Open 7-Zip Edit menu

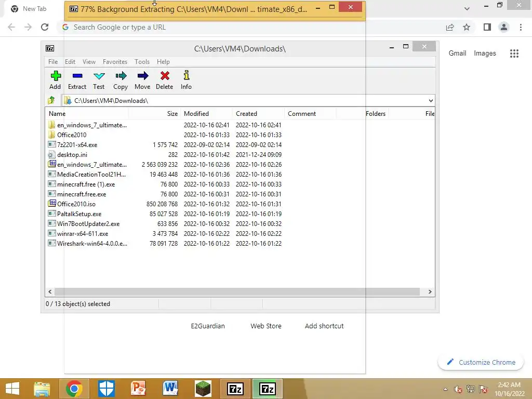pyautogui.click(x=70, y=62)
